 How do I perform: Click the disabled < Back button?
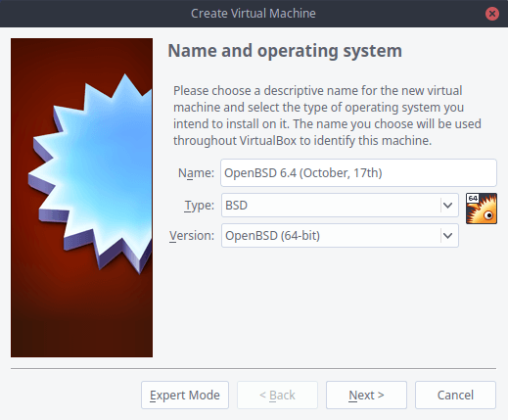point(277,395)
